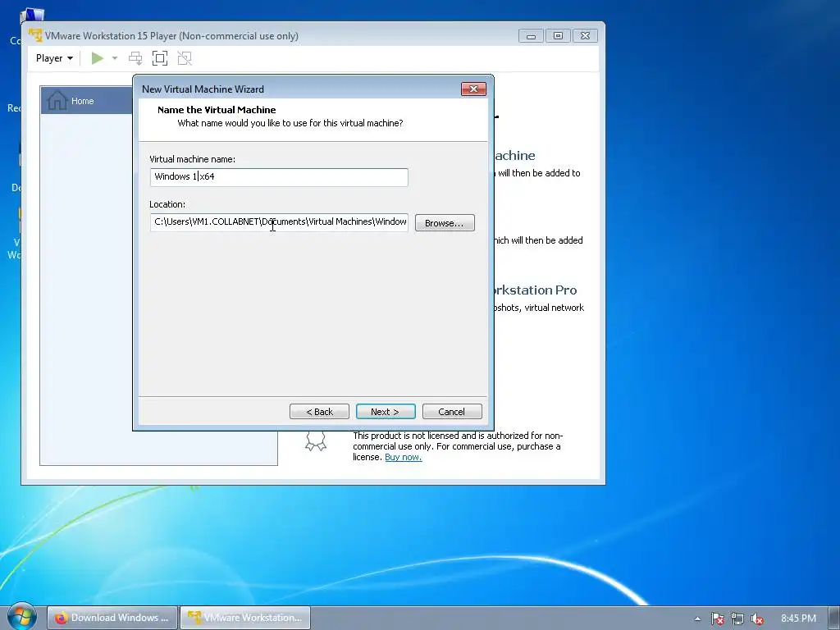The width and height of the screenshot is (840, 630).
Task: Open the Windows Start menu orb
Action: (22, 617)
